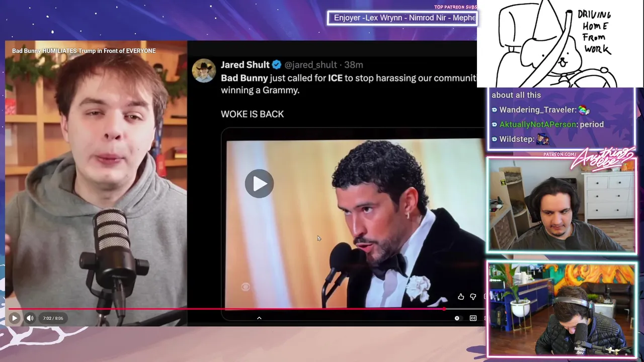Play the YouTube video

point(14,318)
